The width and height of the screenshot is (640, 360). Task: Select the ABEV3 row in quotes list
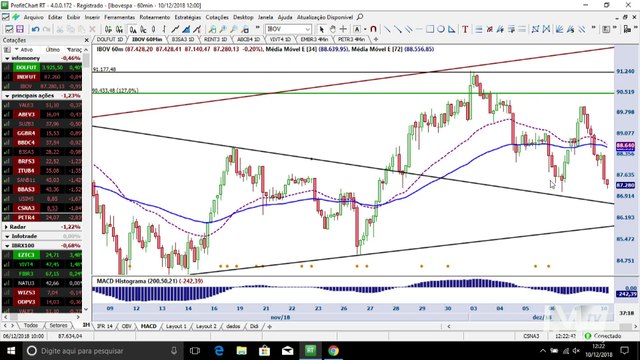click(42, 114)
